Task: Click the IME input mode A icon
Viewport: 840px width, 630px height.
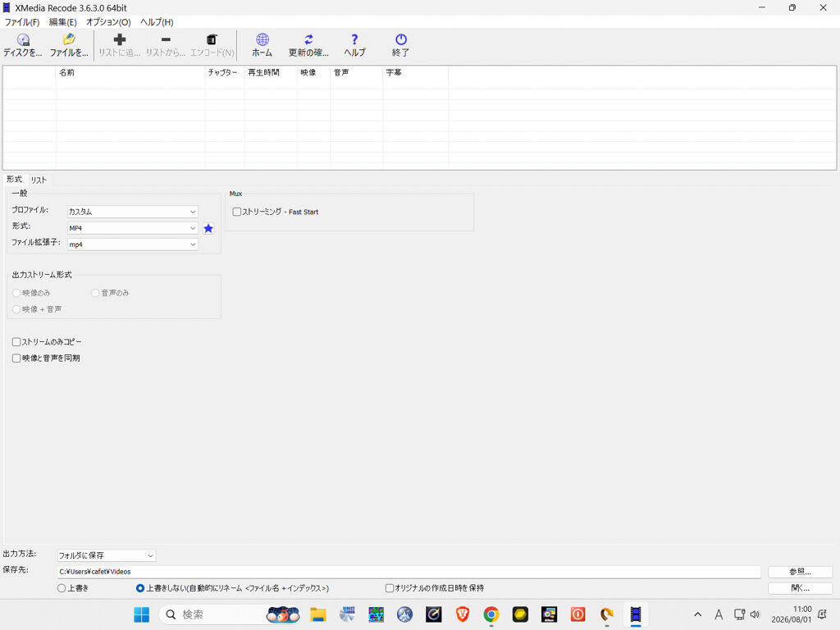Action: (x=719, y=614)
